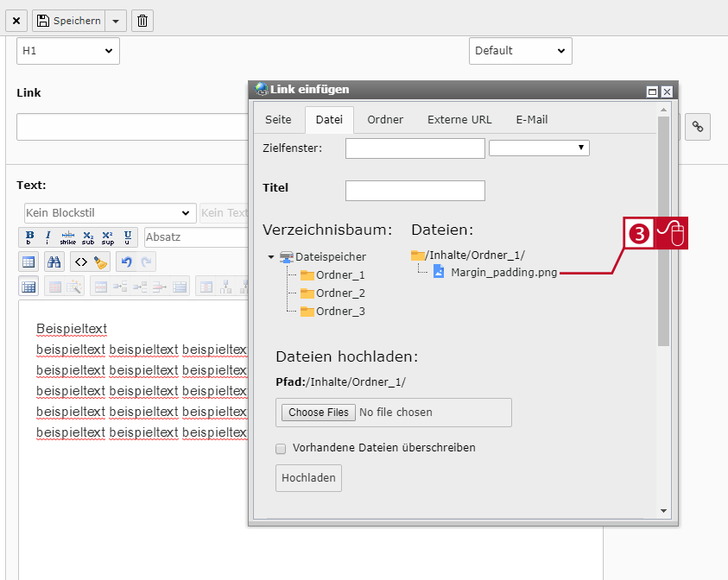The width and height of the screenshot is (728, 580).
Task: Click the find and replace binoculars icon
Action: (x=54, y=262)
